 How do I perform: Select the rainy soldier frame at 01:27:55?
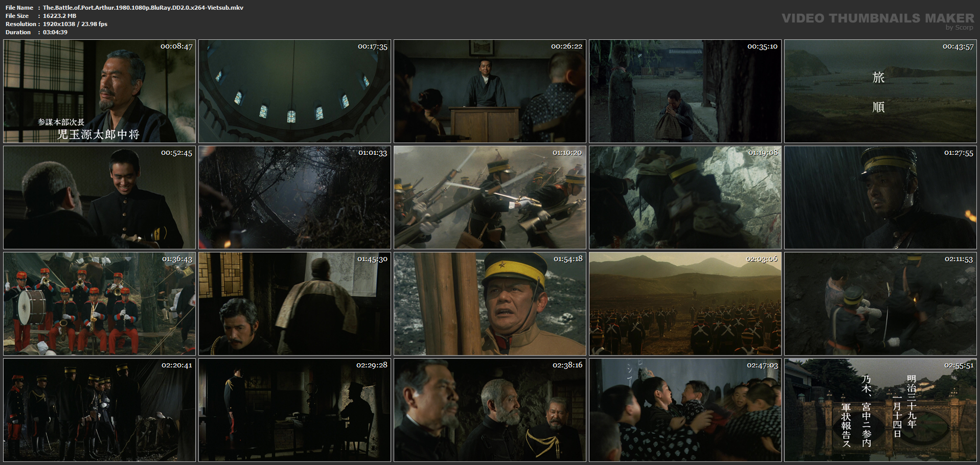point(881,198)
